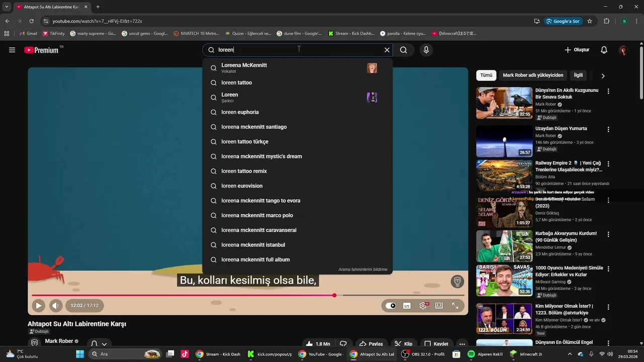Save video with Kaydet button
The width and height of the screenshot is (644, 362).
pos(437,344)
